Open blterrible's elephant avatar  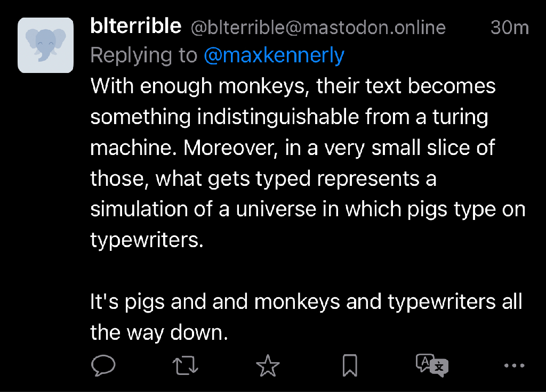pos(45,45)
